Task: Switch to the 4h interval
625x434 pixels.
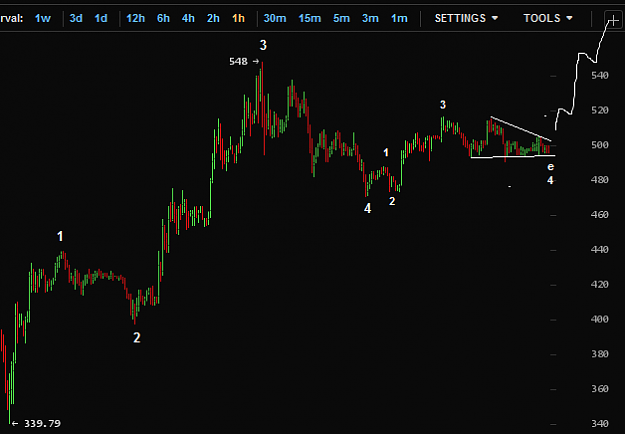Action: click(188, 18)
